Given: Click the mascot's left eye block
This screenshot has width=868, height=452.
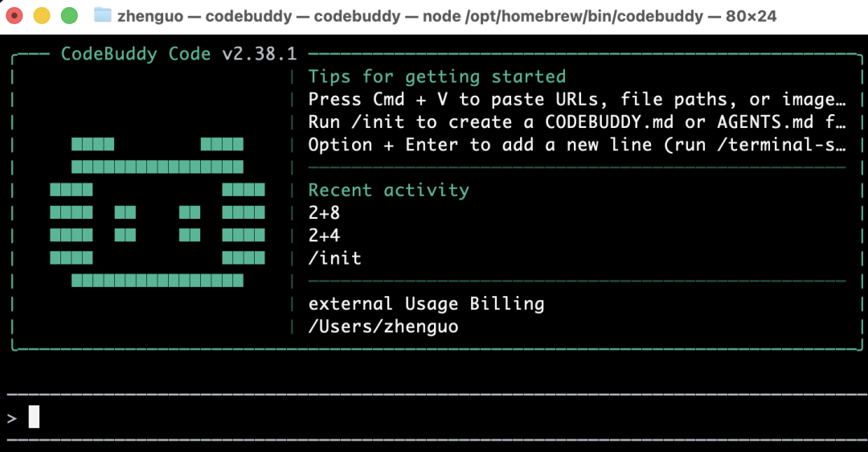Looking at the screenshot, I should pos(125,224).
